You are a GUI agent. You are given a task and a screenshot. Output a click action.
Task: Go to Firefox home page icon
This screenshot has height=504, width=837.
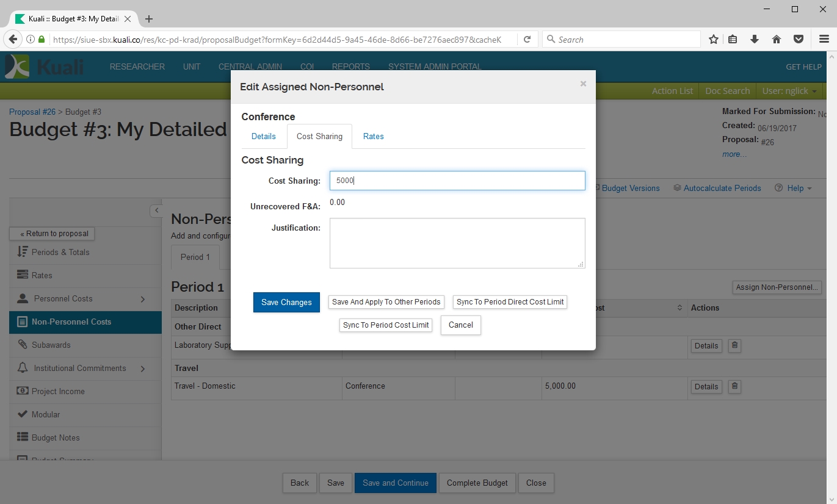777,40
